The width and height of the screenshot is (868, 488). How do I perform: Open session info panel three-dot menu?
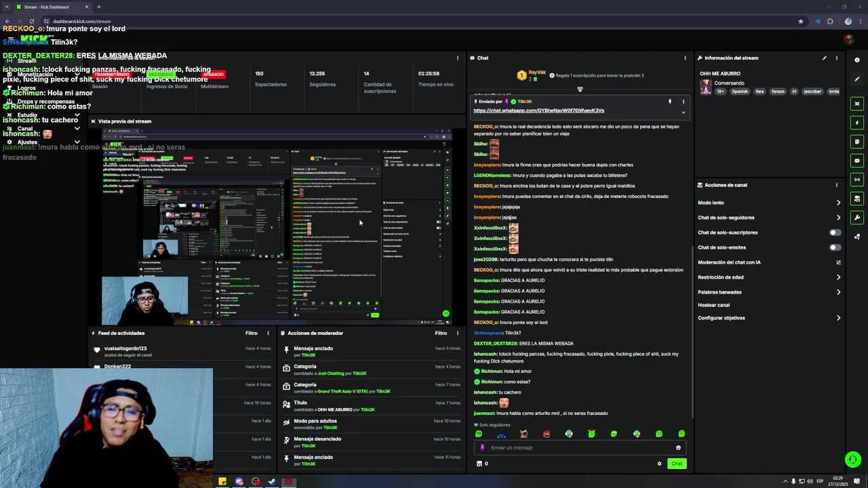458,58
